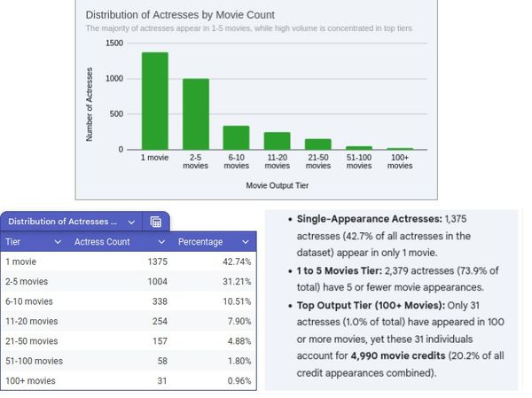Click the '51-100 movies' x-axis label
The height and width of the screenshot is (398, 532).
(x=359, y=161)
